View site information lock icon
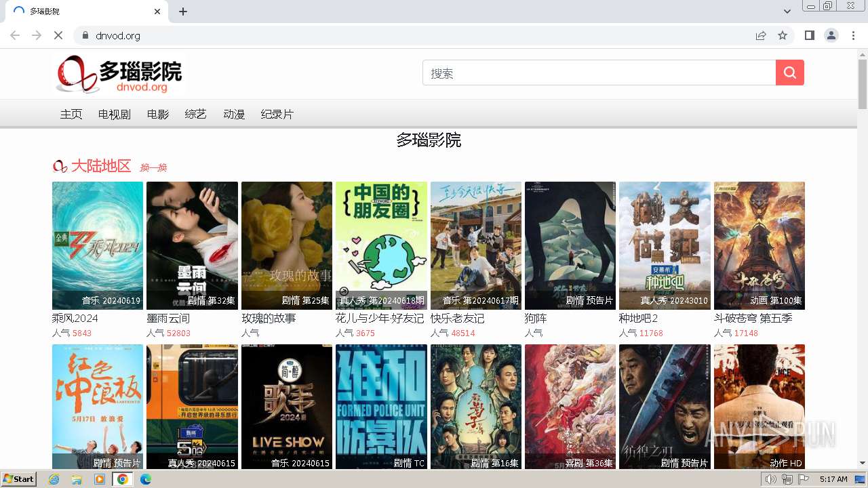This screenshot has height=488, width=868. 85,35
